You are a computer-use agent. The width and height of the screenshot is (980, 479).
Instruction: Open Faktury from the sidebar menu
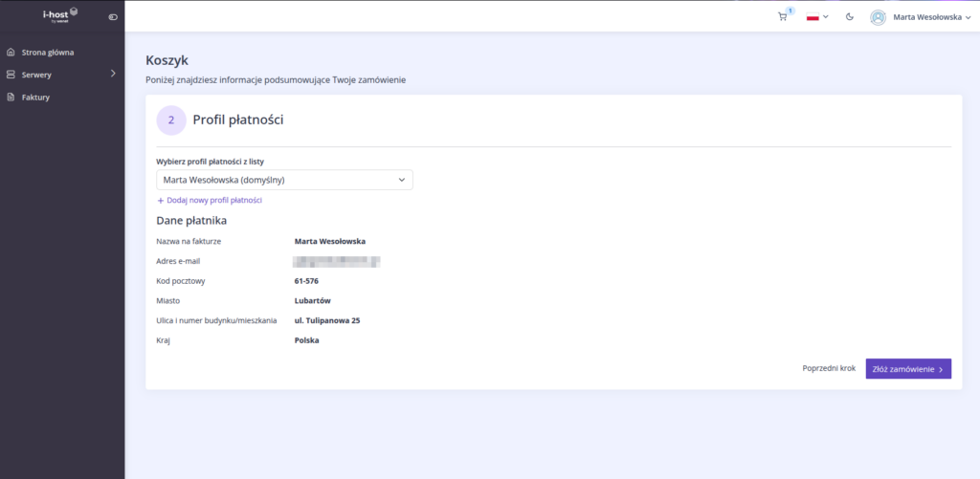(x=35, y=97)
